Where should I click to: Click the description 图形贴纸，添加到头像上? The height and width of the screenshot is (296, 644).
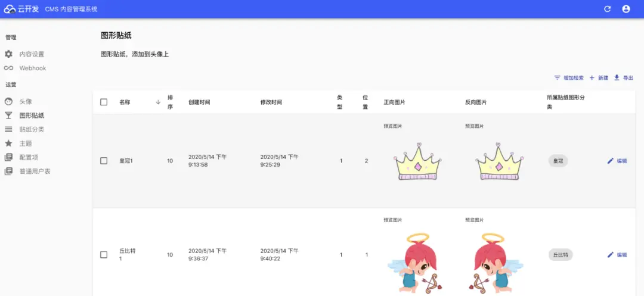[x=135, y=54]
